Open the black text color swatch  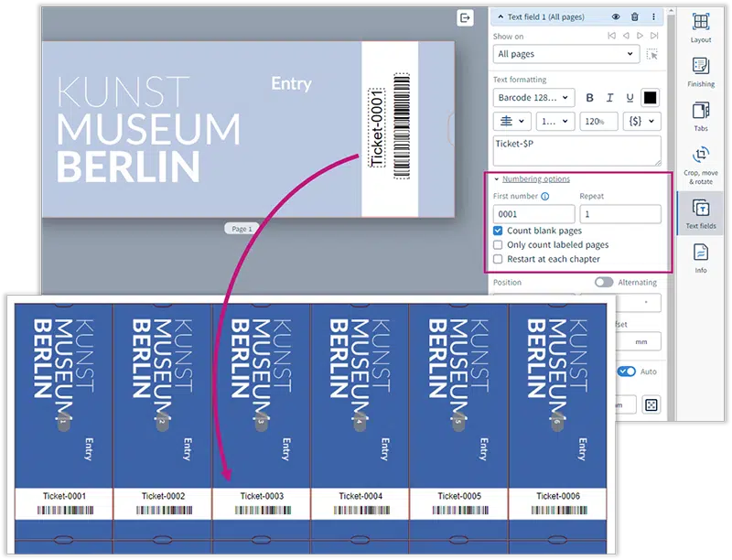pos(651,98)
